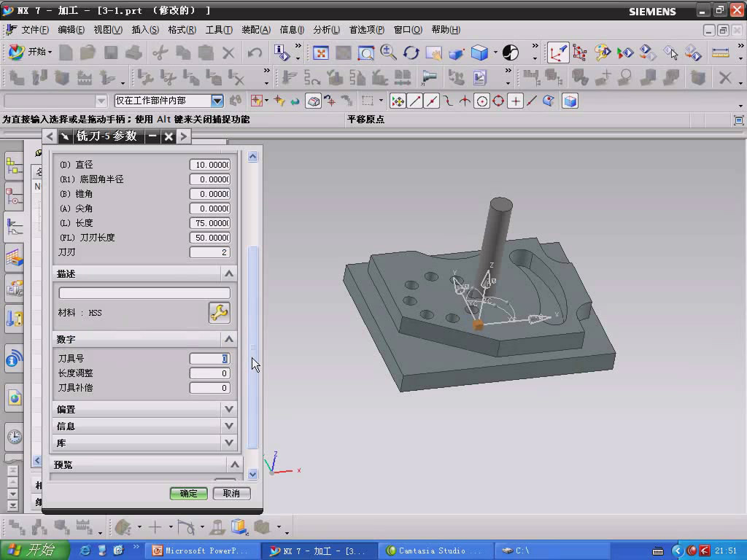Open the History clock sidebar icon
Image resolution: width=747 pixels, height=560 pixels.
(x=14, y=436)
